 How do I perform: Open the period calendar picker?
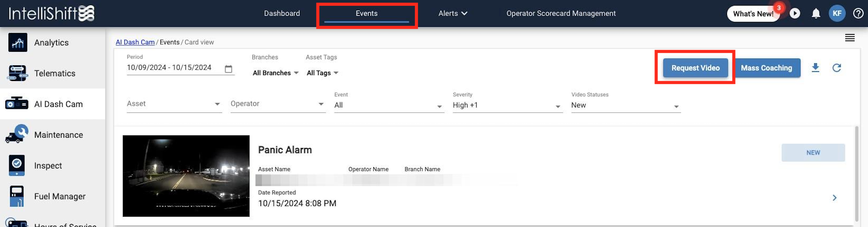pos(229,69)
